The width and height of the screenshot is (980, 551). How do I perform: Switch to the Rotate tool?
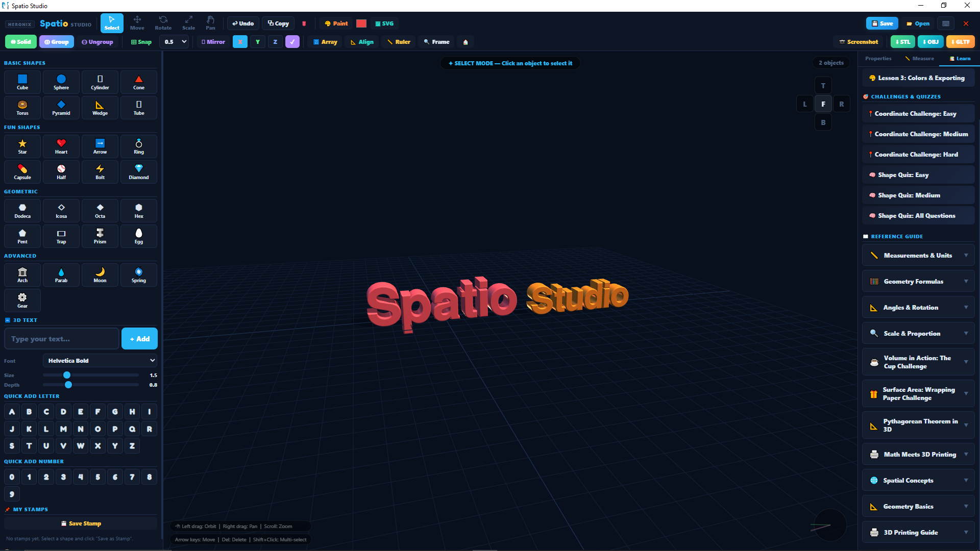(x=163, y=23)
